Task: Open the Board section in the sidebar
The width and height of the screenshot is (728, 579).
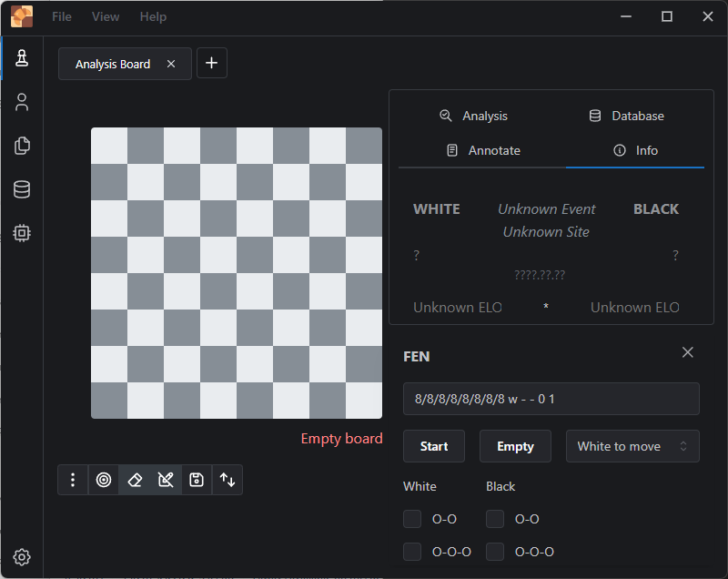Action: (22, 58)
